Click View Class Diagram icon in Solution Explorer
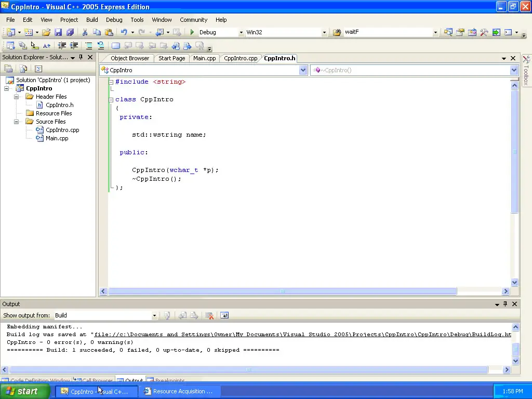The width and height of the screenshot is (532, 399). coord(38,69)
